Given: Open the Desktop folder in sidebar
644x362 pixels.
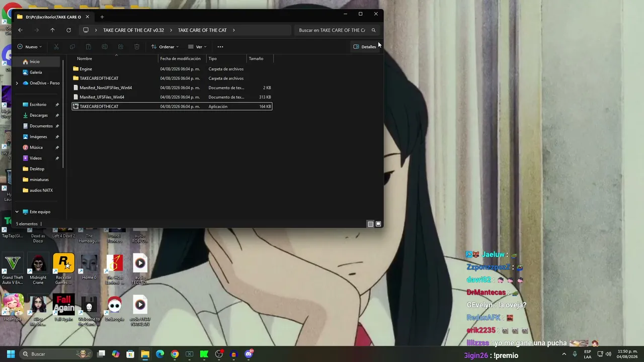Looking at the screenshot, I should click(37, 169).
